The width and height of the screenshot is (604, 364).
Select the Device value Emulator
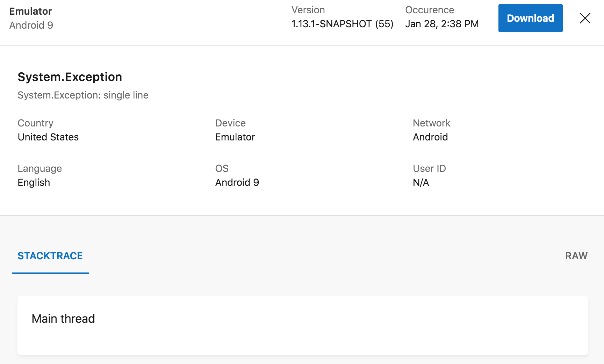(235, 137)
